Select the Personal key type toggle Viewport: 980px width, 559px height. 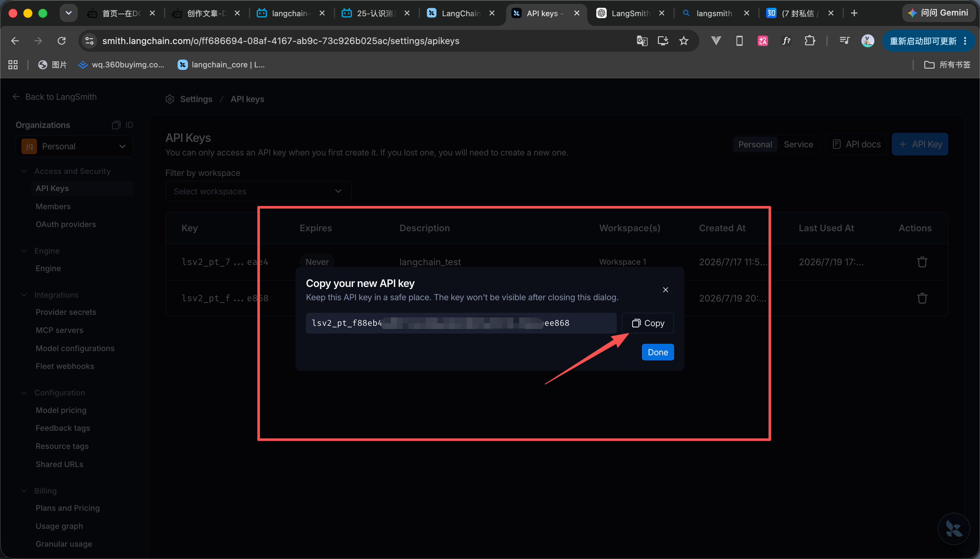pyautogui.click(x=755, y=144)
